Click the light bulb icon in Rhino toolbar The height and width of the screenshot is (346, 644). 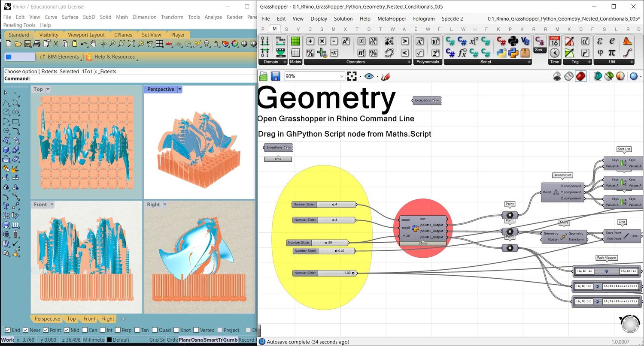coord(207,44)
